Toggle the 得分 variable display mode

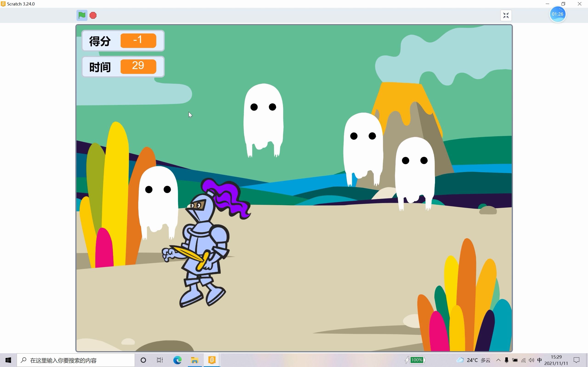123,41
